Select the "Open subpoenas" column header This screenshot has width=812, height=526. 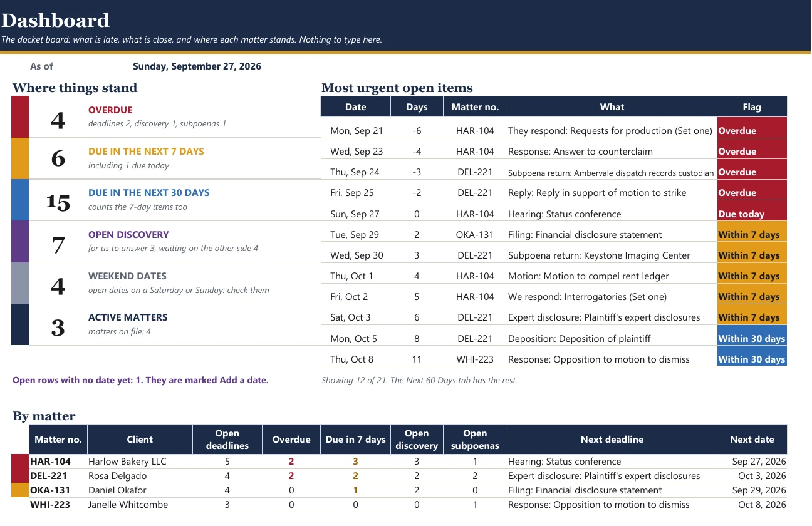click(x=475, y=440)
